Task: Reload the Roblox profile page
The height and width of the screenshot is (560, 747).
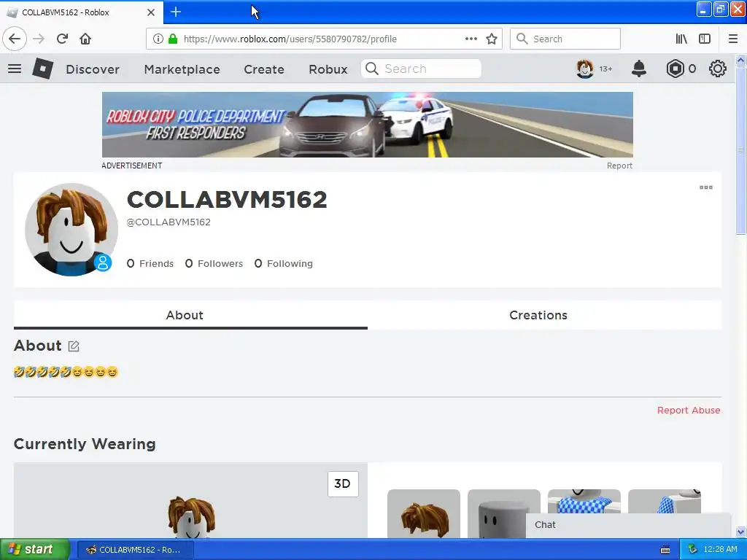Action: tap(62, 39)
